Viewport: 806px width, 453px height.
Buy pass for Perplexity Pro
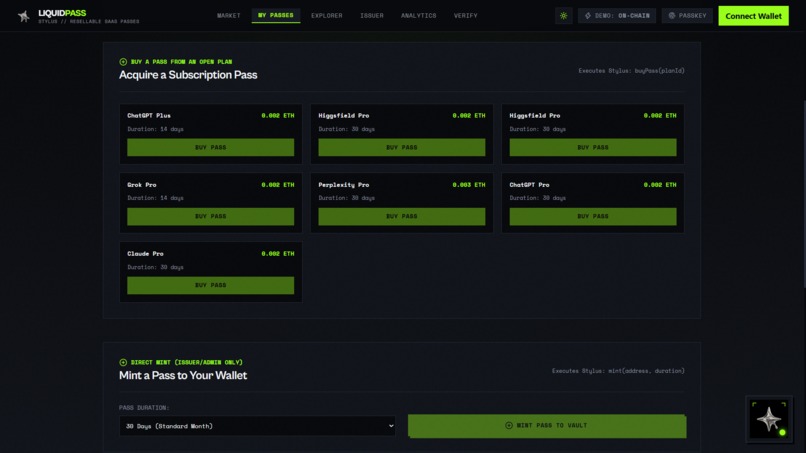(x=401, y=216)
